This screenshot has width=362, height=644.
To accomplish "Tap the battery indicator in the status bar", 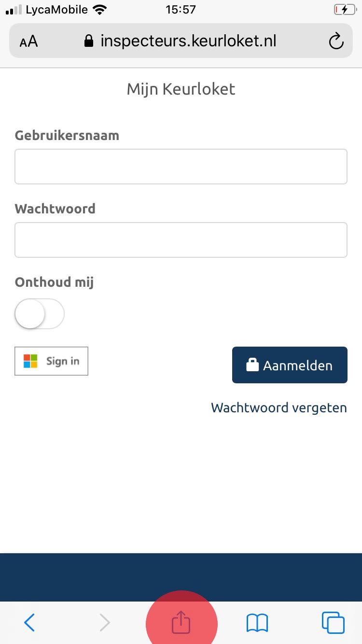I will pos(344,10).
